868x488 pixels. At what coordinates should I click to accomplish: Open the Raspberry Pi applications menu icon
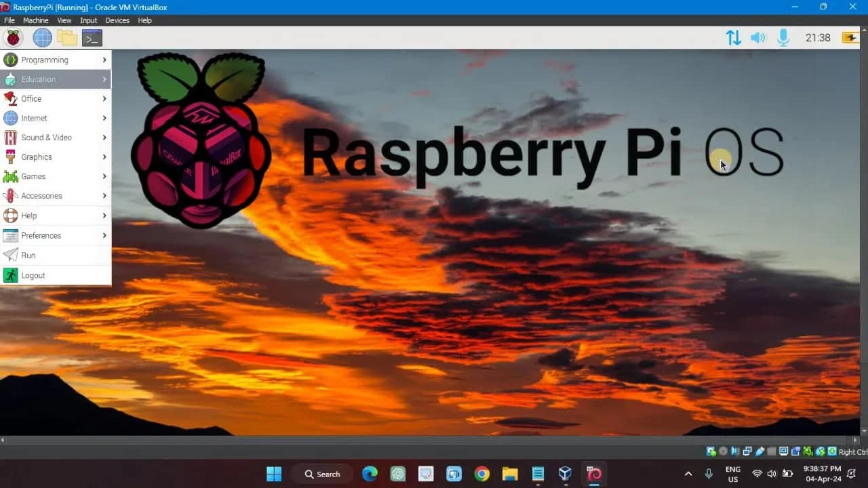12,37
